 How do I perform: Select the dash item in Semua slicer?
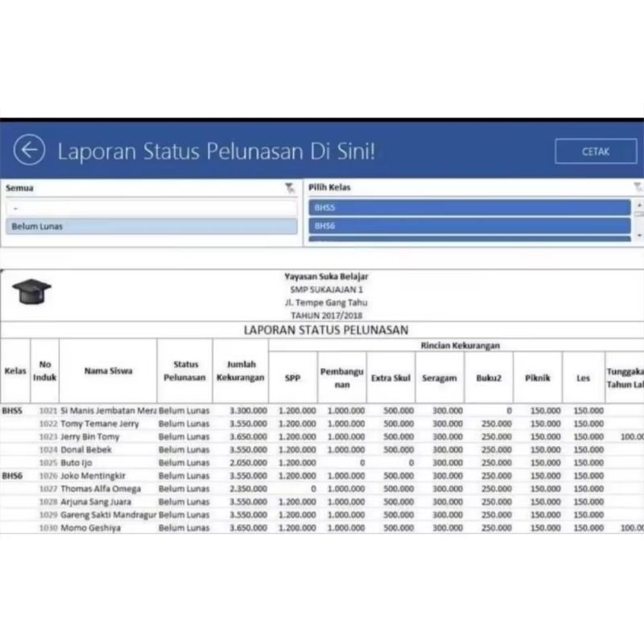[x=151, y=208]
